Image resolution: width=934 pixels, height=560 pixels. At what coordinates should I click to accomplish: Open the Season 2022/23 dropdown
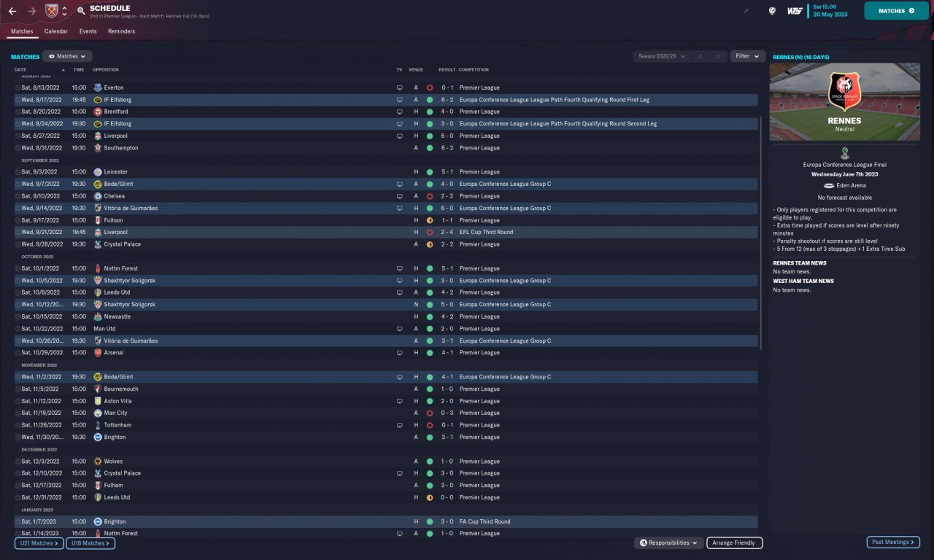coord(662,56)
